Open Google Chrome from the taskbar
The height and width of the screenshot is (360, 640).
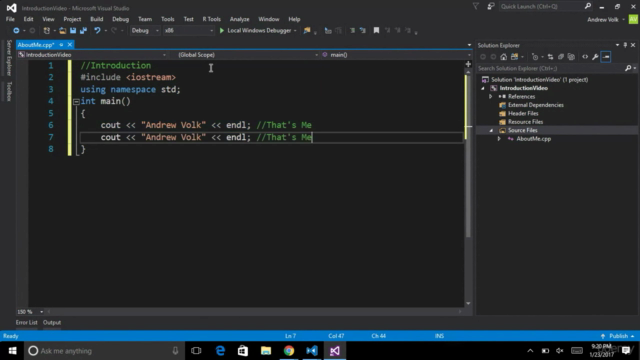(289, 351)
